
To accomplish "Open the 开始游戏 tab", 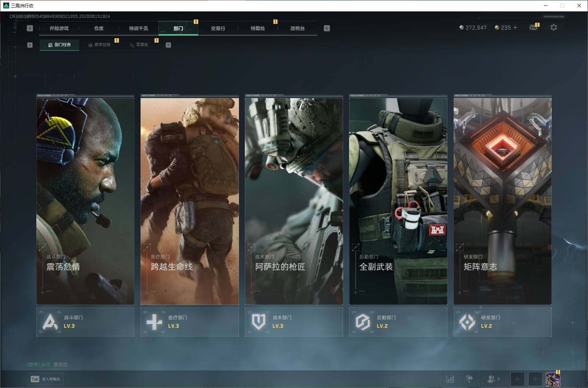I will (59, 28).
